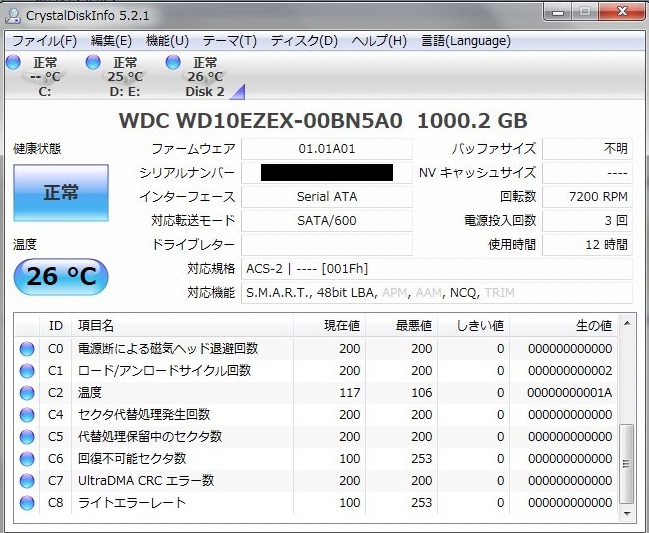Click the status orb in row C7
The height and width of the screenshot is (533, 649).
coord(27,480)
